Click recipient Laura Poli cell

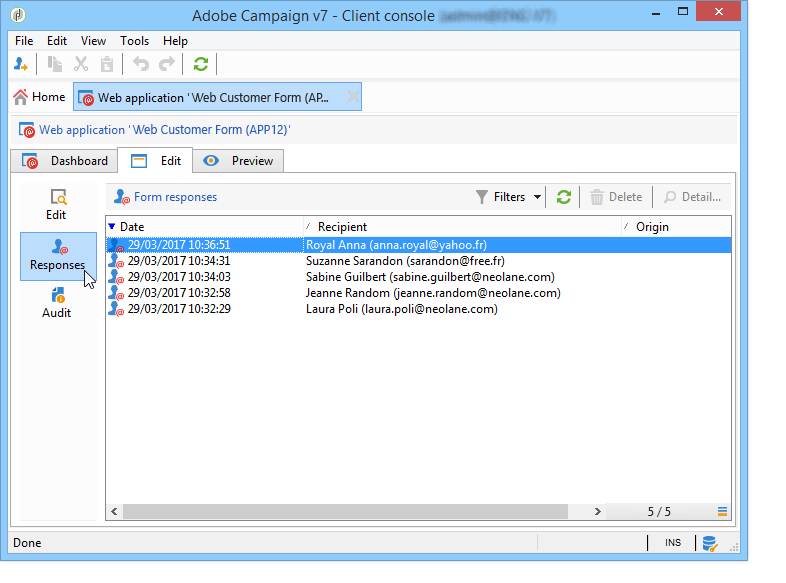pyautogui.click(x=402, y=309)
